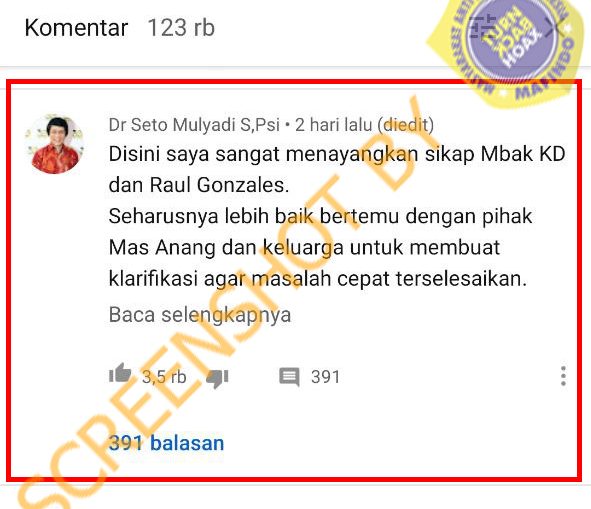Click the 391 reply count number
The height and width of the screenshot is (509, 591).
[325, 377]
